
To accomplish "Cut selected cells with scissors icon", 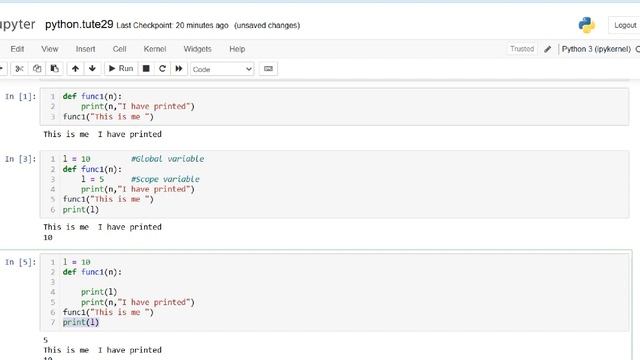I will point(19,69).
